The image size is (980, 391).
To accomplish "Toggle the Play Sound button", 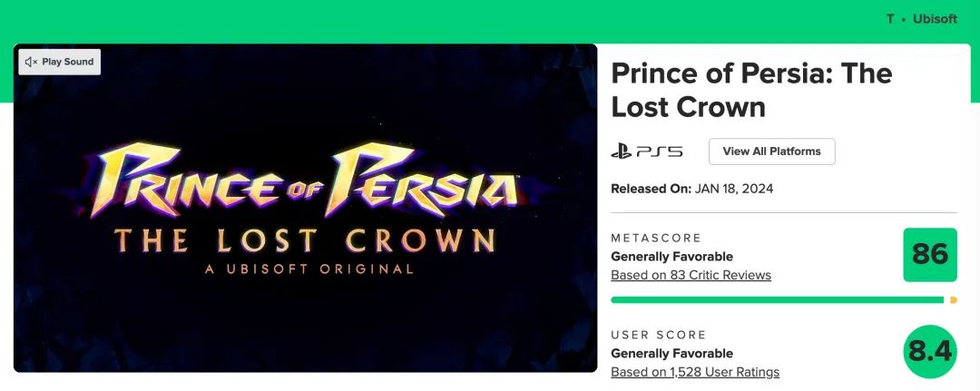I will point(60,62).
